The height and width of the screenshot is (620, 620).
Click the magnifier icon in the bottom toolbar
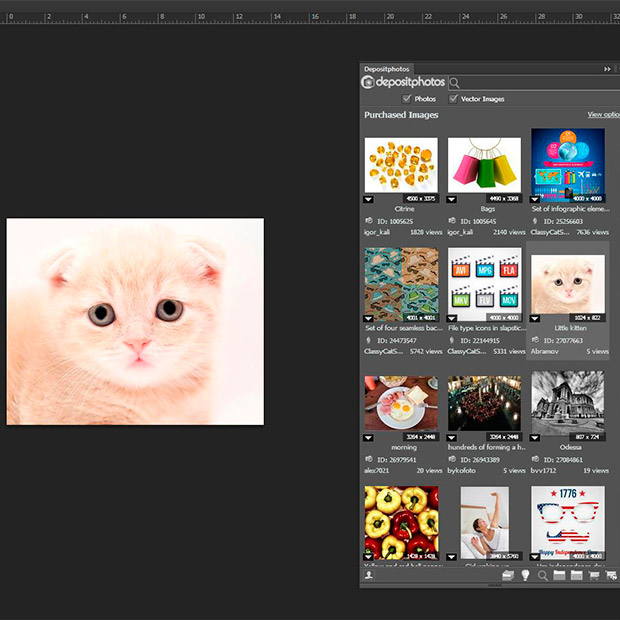[542, 575]
